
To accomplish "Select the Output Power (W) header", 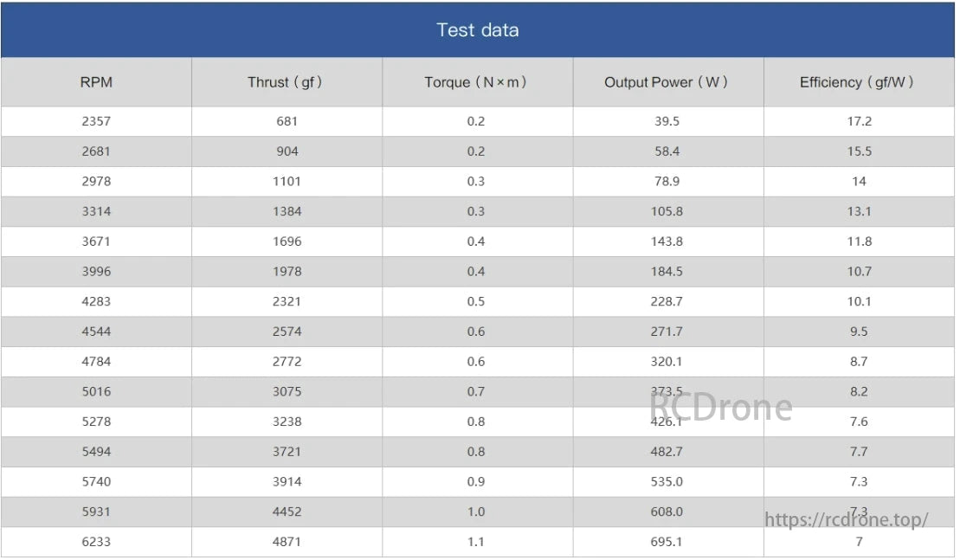I will coord(667,82).
